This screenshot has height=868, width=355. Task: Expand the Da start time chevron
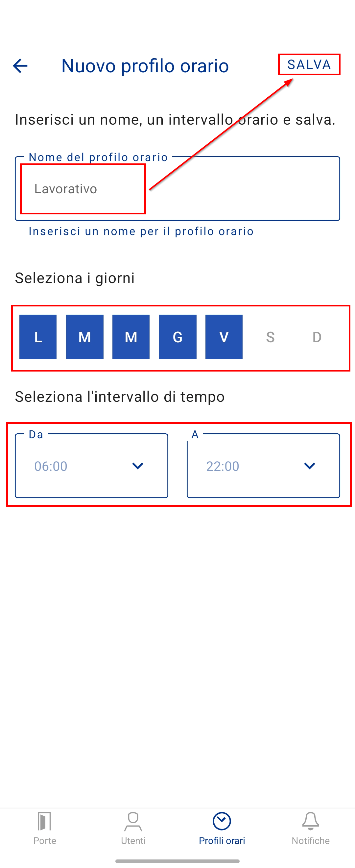click(138, 466)
